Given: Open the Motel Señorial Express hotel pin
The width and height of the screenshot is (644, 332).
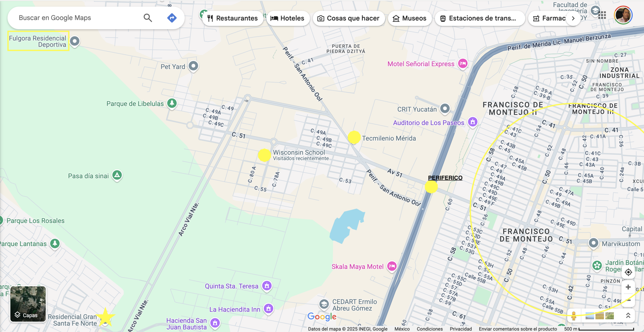Looking at the screenshot, I should pyautogui.click(x=463, y=63).
